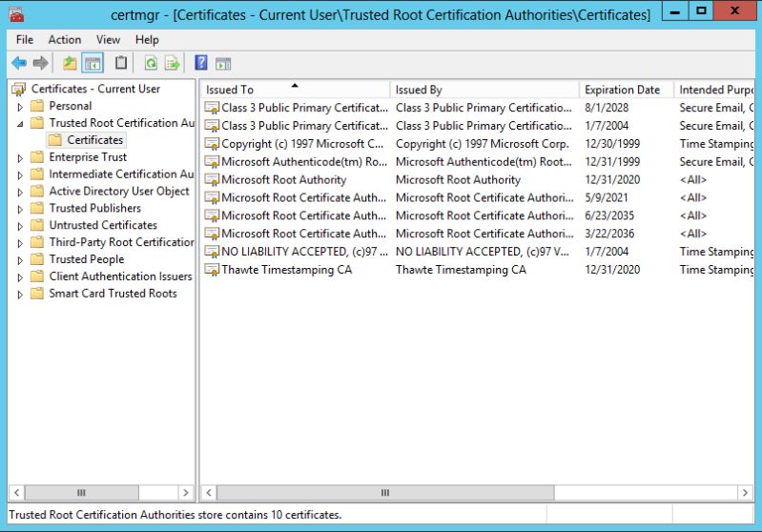762x532 pixels.
Task: Click Certificates - Current User root node icon
Action: 18,90
